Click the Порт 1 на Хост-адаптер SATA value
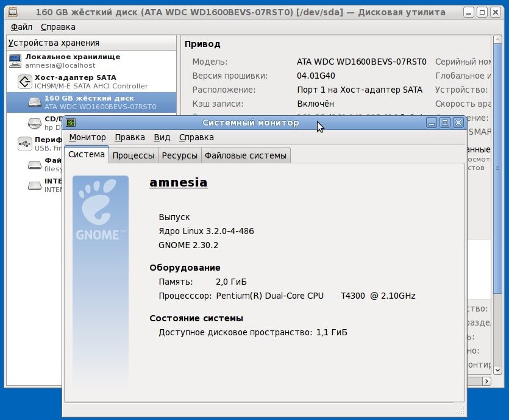Viewport: 509px width, 420px height. pos(360,90)
